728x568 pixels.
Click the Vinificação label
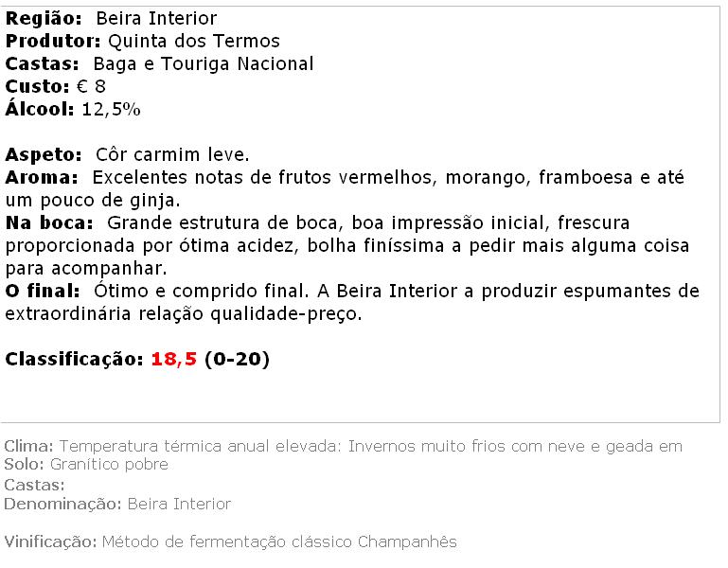click(50, 542)
